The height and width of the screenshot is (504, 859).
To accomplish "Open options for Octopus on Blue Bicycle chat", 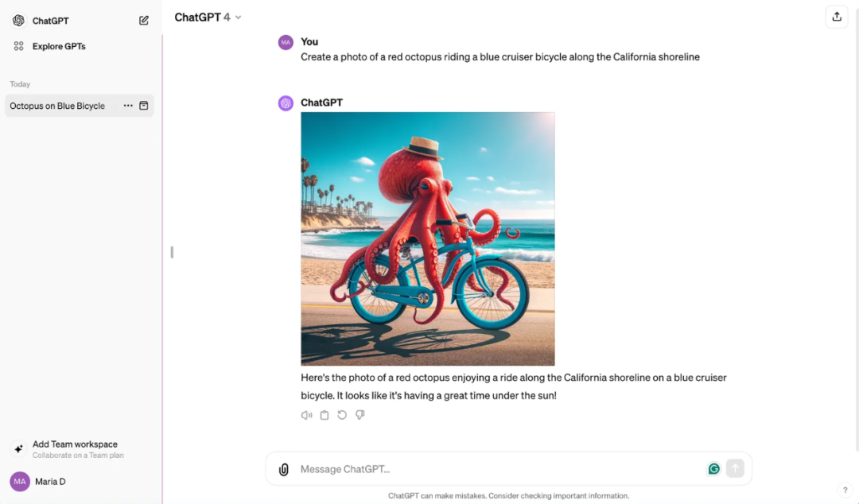I will click(128, 106).
